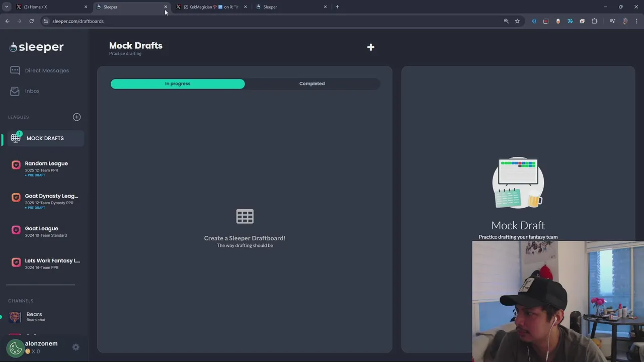Viewport: 644px width, 362px height.
Task: Reload the page
Action: [x=31, y=21]
